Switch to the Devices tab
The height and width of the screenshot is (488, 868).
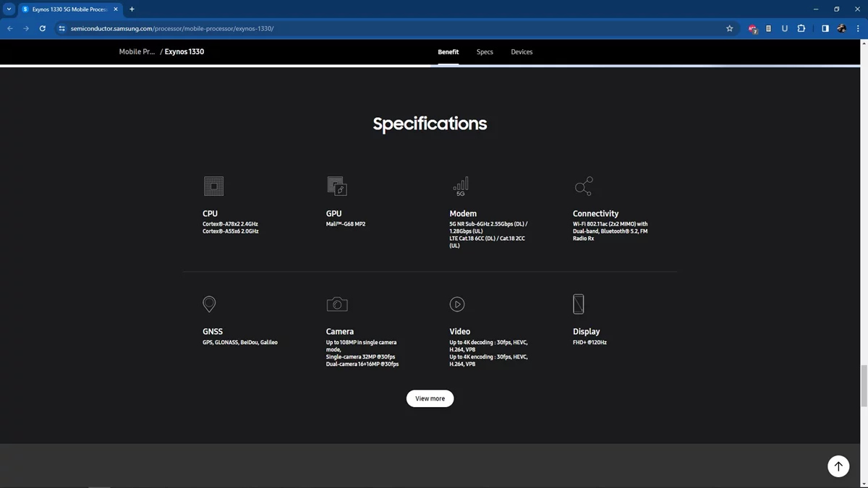[522, 52]
